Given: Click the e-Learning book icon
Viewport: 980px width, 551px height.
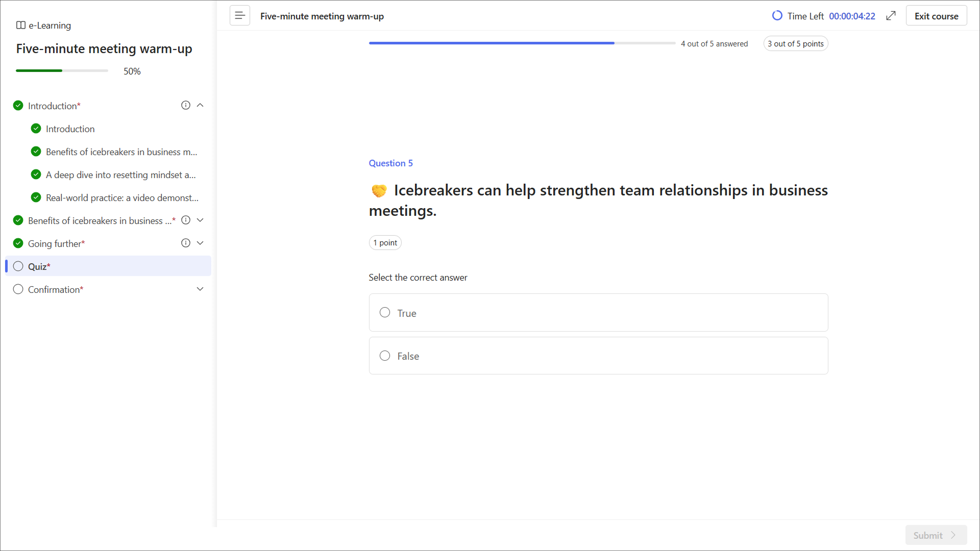Looking at the screenshot, I should click(x=21, y=25).
